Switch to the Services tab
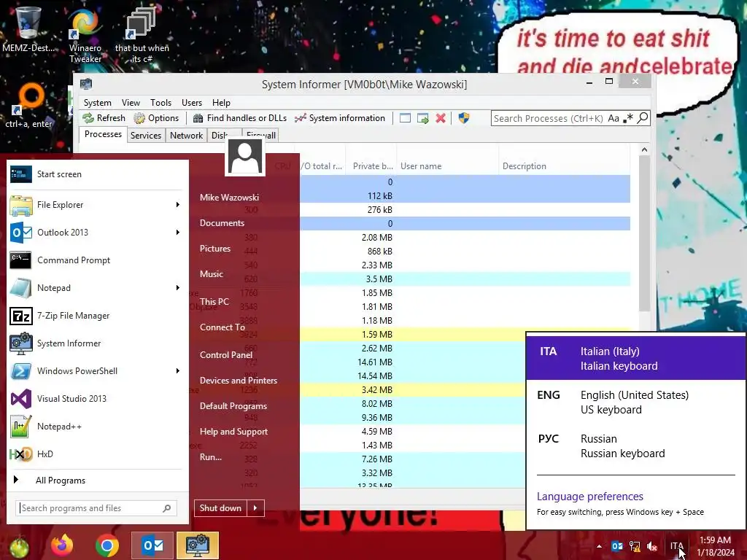747x560 pixels. pos(146,135)
